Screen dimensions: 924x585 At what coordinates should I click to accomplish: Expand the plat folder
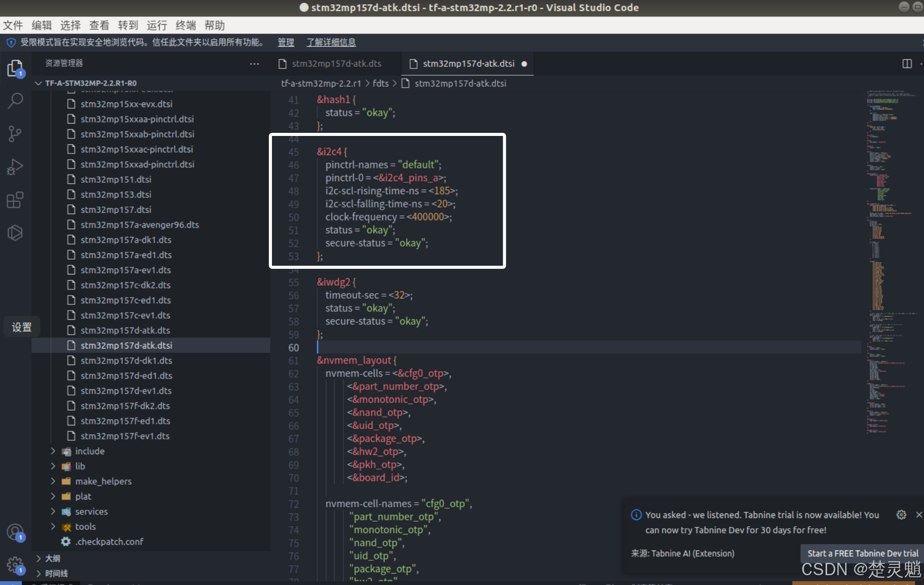[83, 496]
